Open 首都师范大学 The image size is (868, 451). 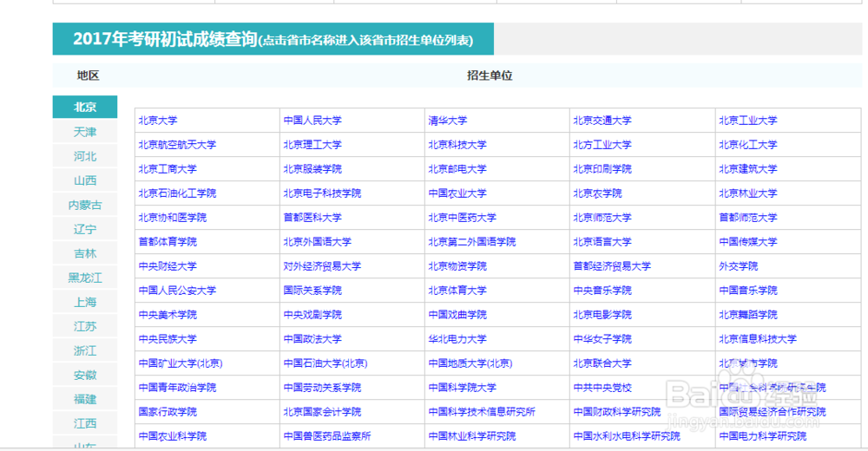748,218
